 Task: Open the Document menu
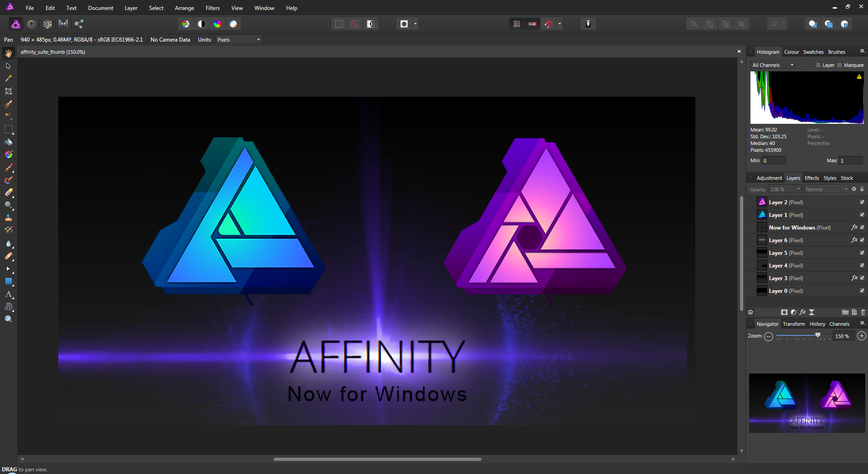100,8
